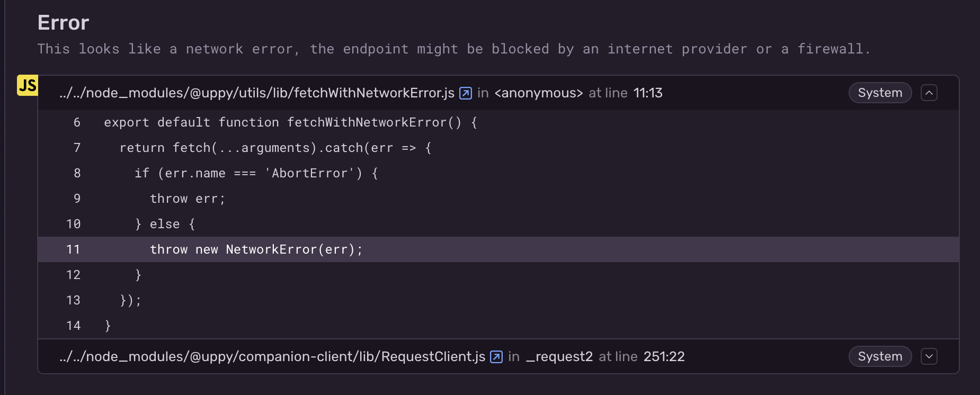This screenshot has width=980, height=395.
Task: Click the chevron icon inside the top System button row
Action: (x=930, y=93)
